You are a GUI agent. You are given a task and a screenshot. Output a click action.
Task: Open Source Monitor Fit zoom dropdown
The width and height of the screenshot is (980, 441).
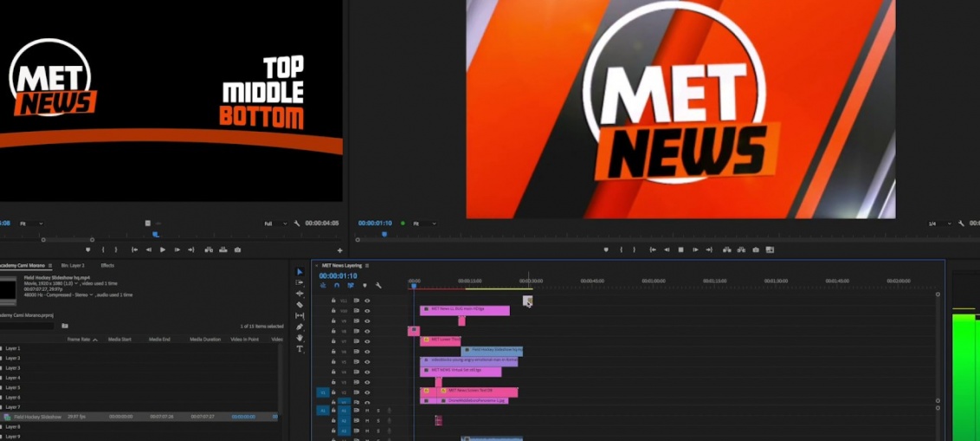click(31, 224)
